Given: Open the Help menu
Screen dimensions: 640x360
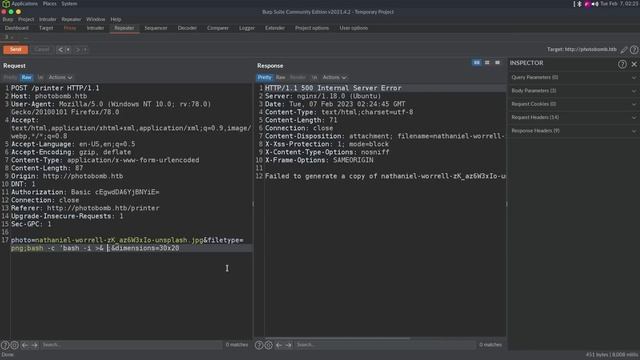Looking at the screenshot, I should [x=116, y=19].
